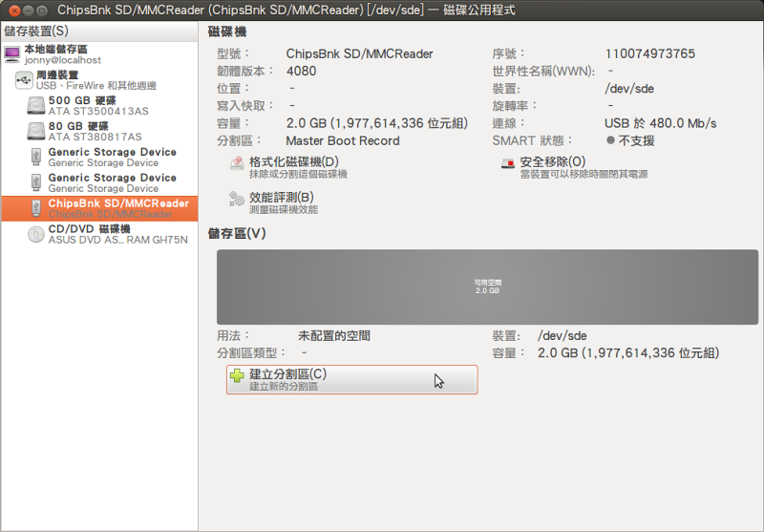Screen dimensions: 764x532
Task: Select 本地端儲存區 jonny@localhost entry
Action: (x=99, y=54)
